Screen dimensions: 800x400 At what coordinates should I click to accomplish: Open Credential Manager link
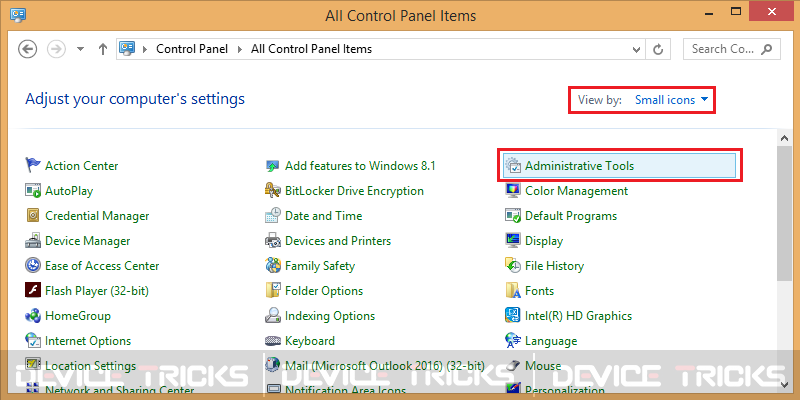pos(97,215)
